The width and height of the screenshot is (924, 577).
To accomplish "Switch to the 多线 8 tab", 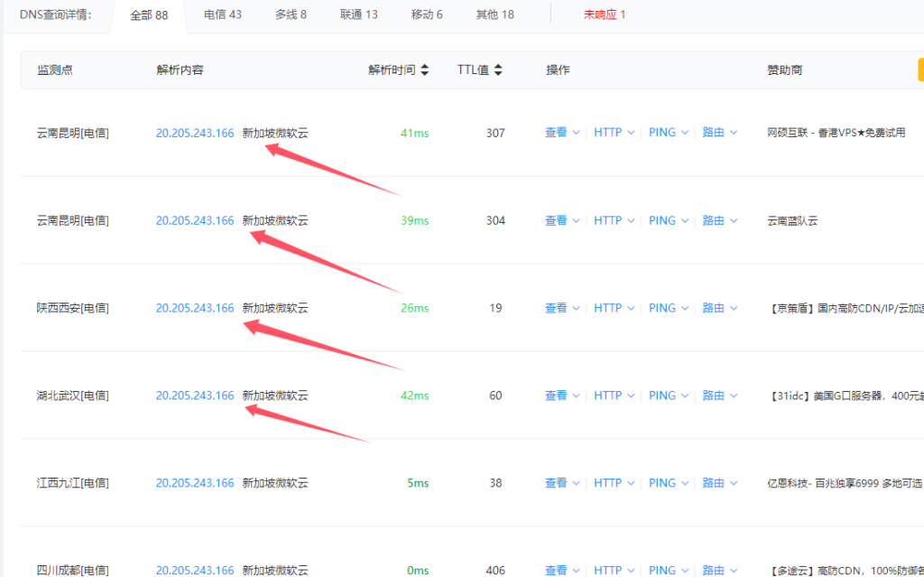I will pyautogui.click(x=291, y=14).
